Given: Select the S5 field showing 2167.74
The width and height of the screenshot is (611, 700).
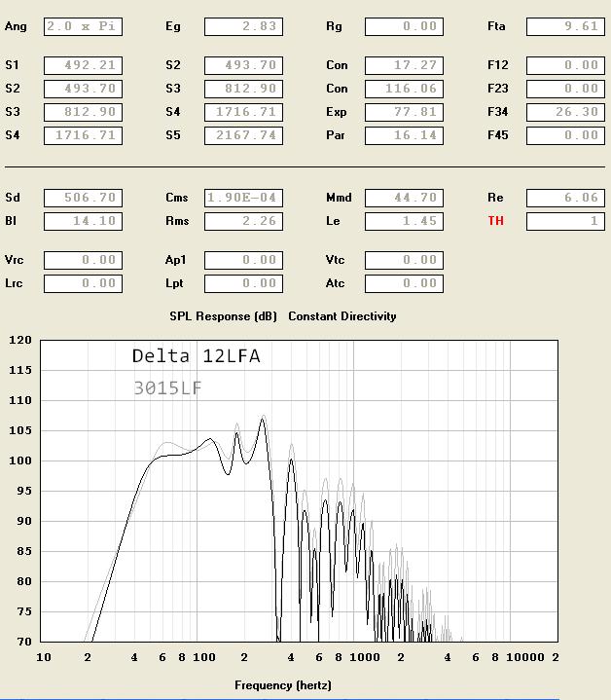Looking at the screenshot, I should (243, 135).
